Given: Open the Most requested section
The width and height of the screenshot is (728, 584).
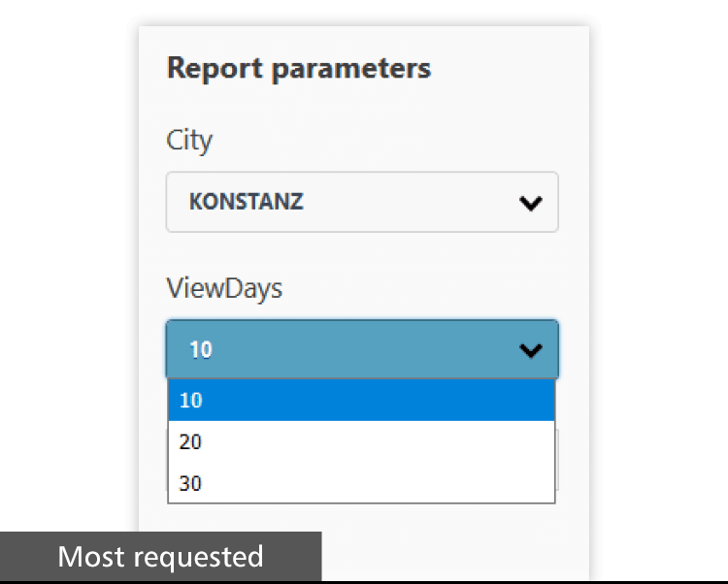Looking at the screenshot, I should click(160, 556).
